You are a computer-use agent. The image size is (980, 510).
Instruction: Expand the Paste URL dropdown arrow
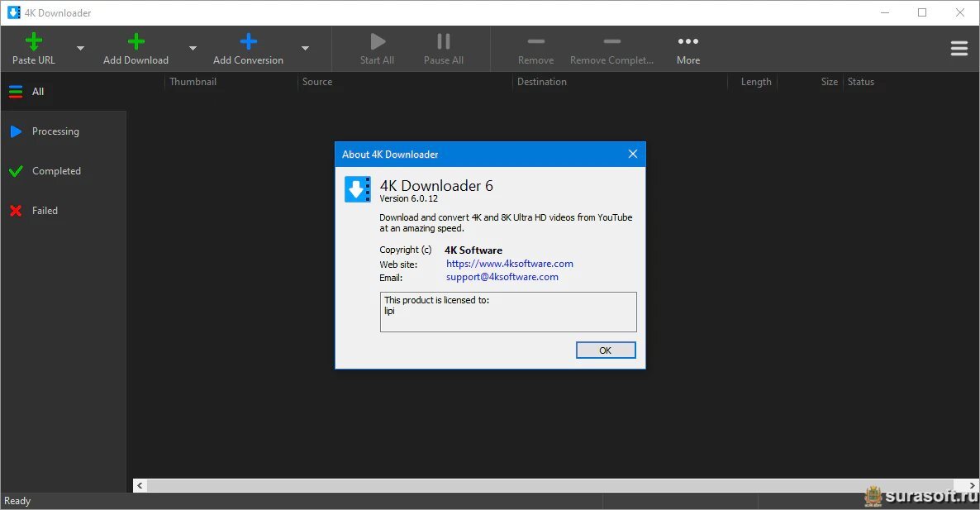click(80, 49)
